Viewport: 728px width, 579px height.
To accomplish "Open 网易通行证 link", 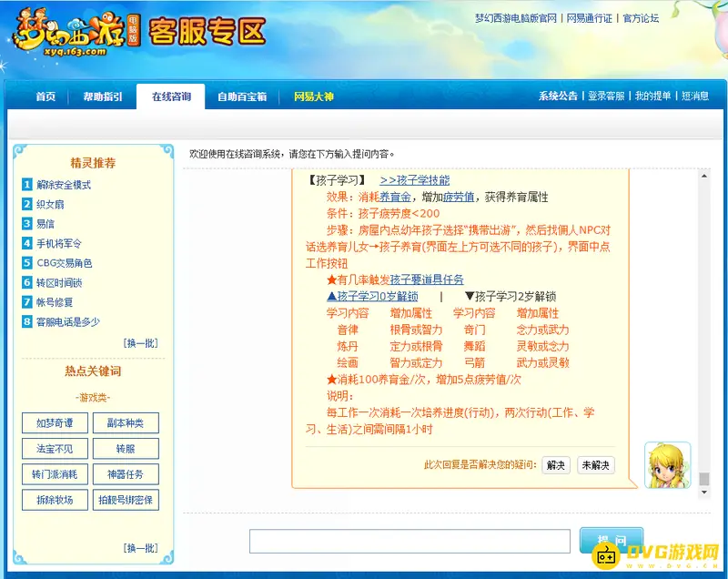I will pos(589,18).
